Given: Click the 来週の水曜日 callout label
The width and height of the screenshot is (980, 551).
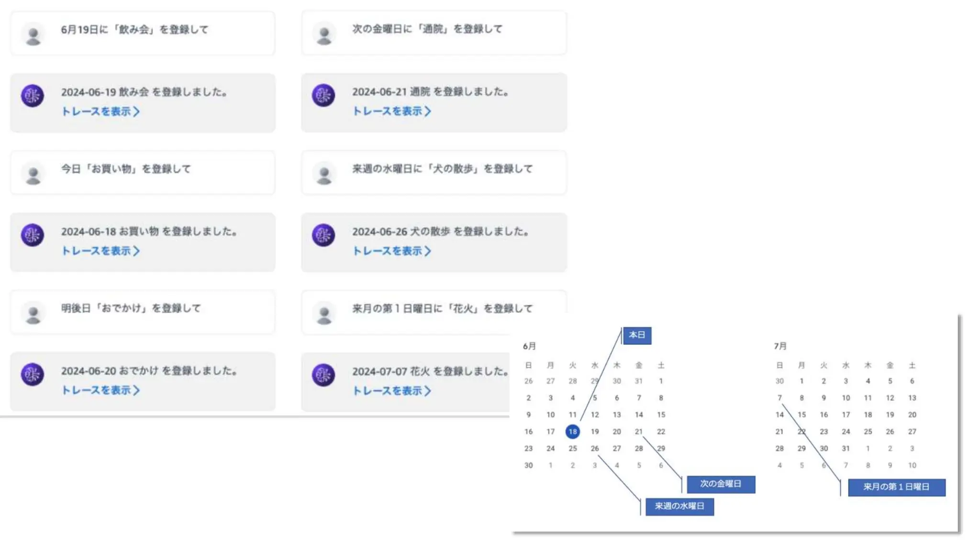Looking at the screenshot, I should click(679, 506).
